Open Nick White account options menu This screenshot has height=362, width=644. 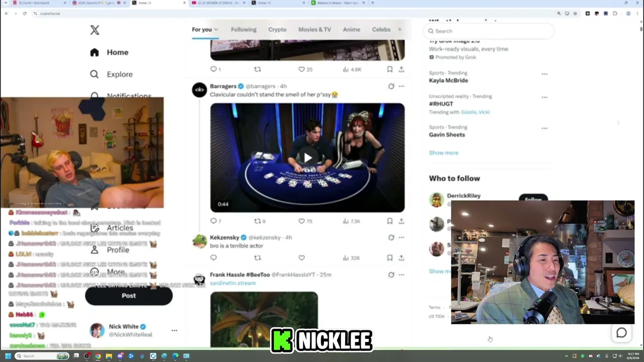pyautogui.click(x=174, y=330)
